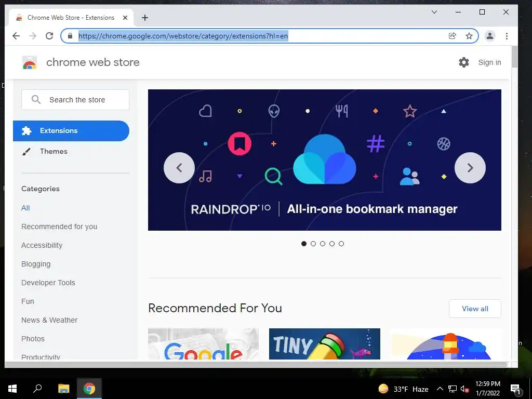Open the lighthouse extension thumbnail
Screen dimensions: 532x399
(x=446, y=344)
